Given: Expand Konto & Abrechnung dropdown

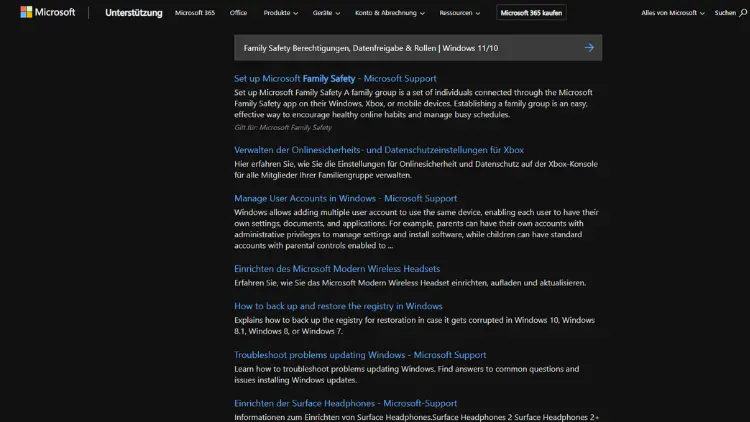Looking at the screenshot, I should coord(389,13).
